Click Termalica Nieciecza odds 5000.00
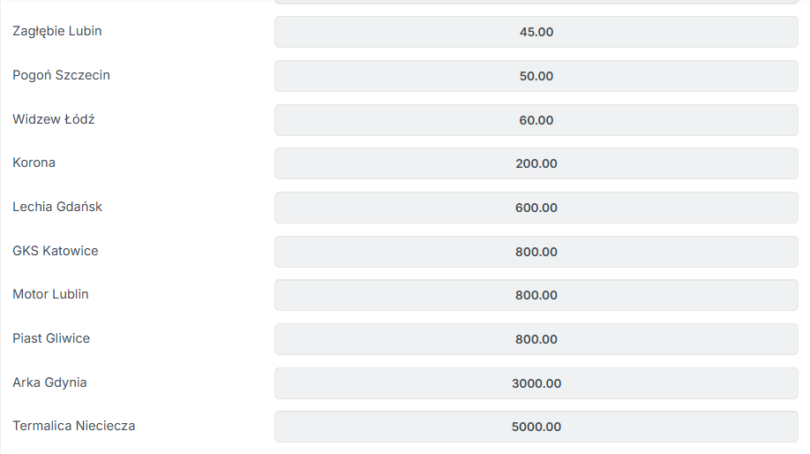 [x=536, y=427]
